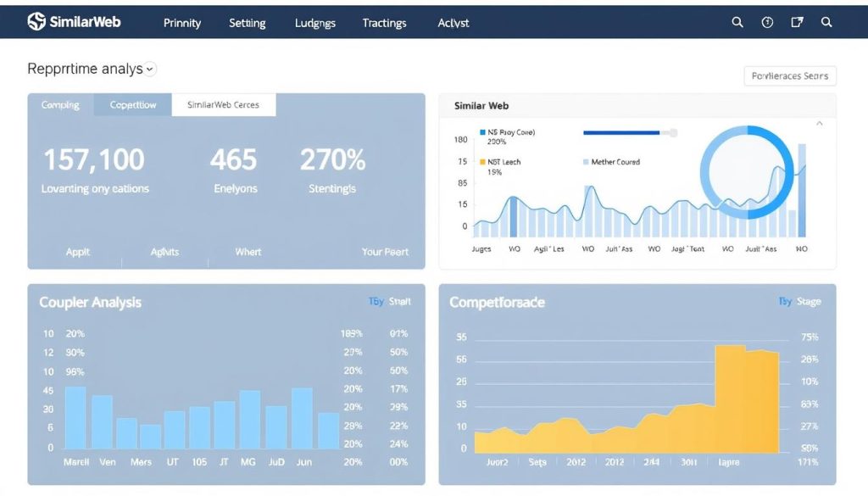Click the Jun axis label in Coupler Analysis
This screenshot has height=496, width=868.
304,462
